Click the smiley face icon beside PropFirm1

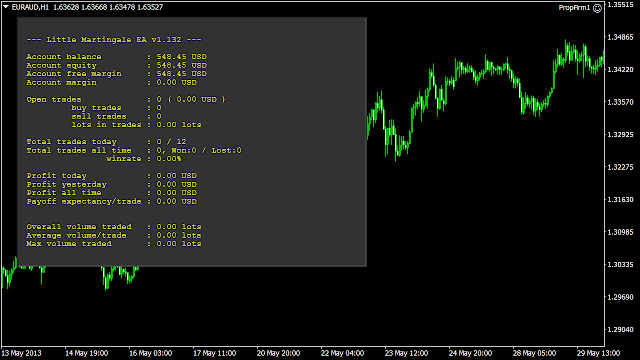point(597,8)
